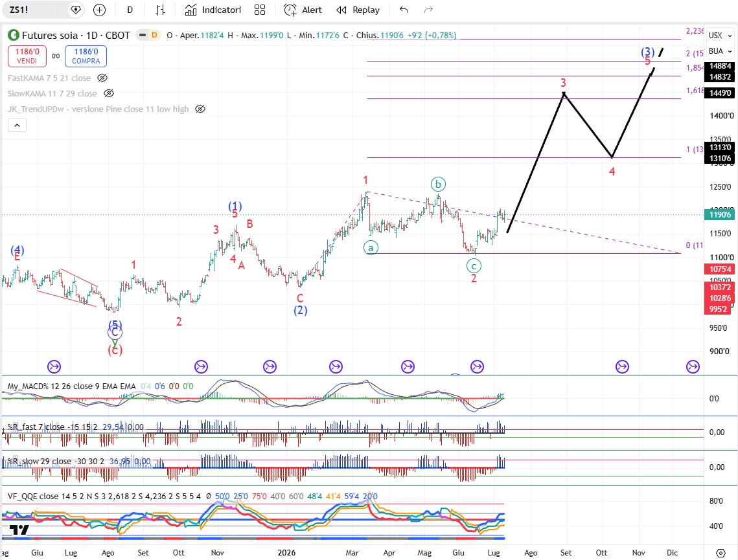Create an Alert from toolbar
The width and height of the screenshot is (738, 560).
(x=303, y=10)
